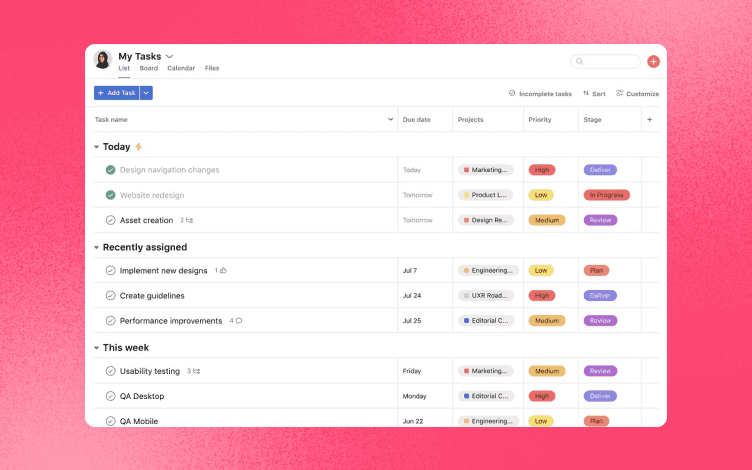Click the like thumb on Implement new designs
Screen dimensions: 752x470
pos(223,270)
